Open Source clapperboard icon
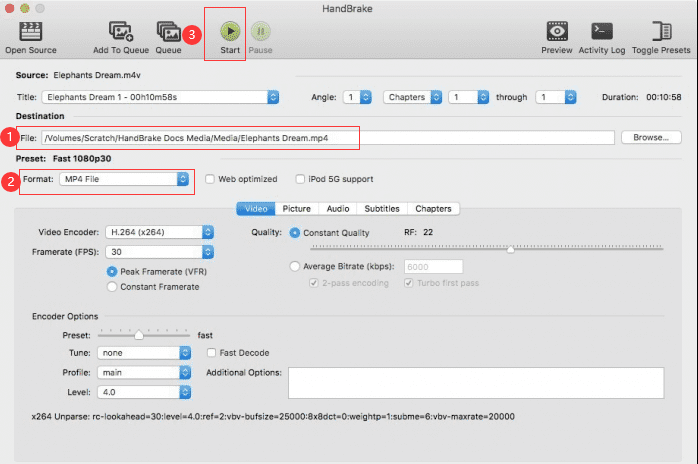 point(31,31)
